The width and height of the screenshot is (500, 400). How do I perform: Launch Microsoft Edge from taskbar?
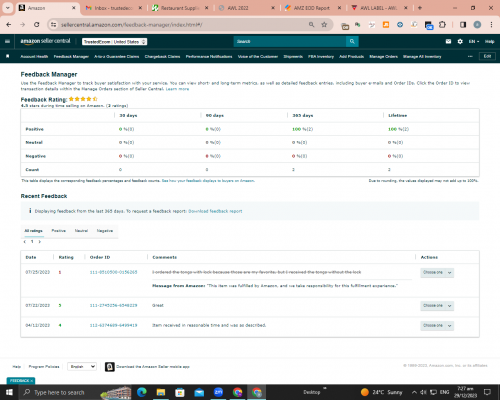point(142,392)
